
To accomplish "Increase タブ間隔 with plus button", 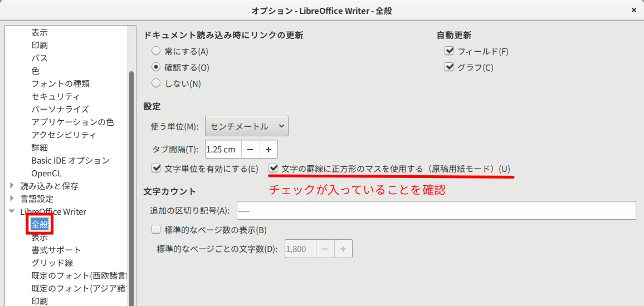I will pyautogui.click(x=269, y=150).
